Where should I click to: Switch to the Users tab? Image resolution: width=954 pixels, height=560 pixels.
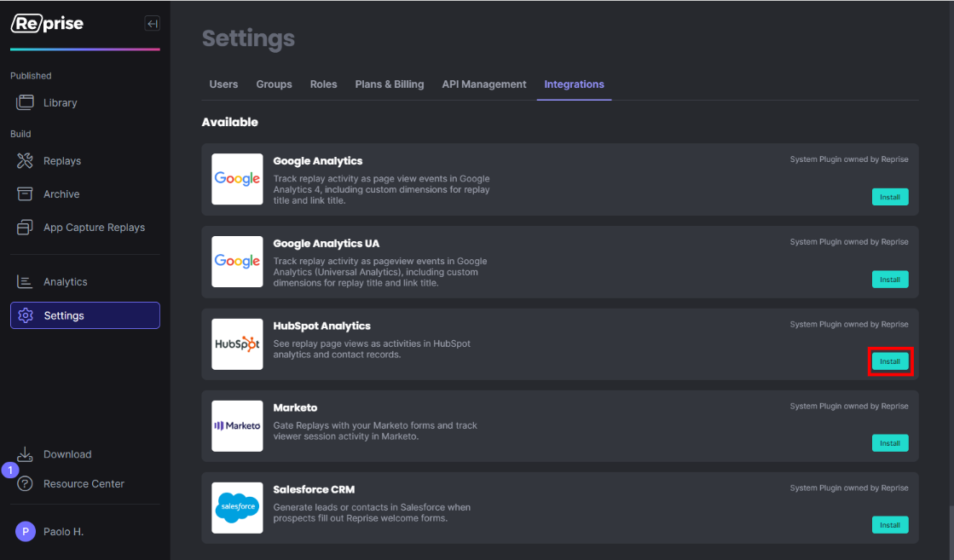[223, 84]
